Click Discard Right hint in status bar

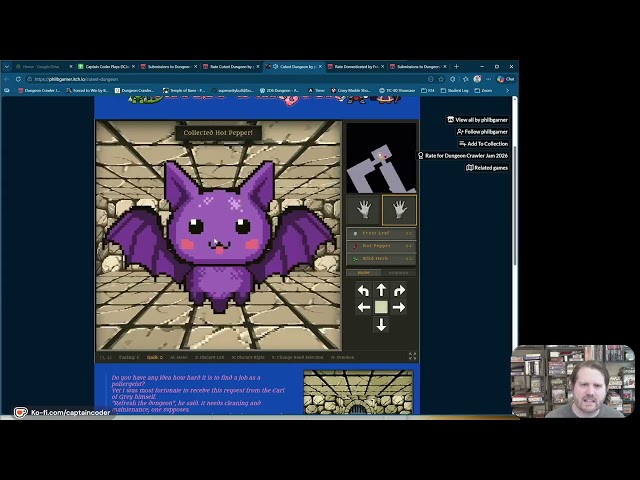coord(248,357)
